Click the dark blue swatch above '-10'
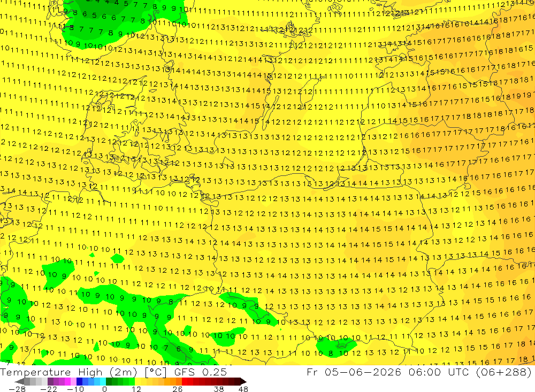Screen dimensions: 535x392 (x=80, y=381)
